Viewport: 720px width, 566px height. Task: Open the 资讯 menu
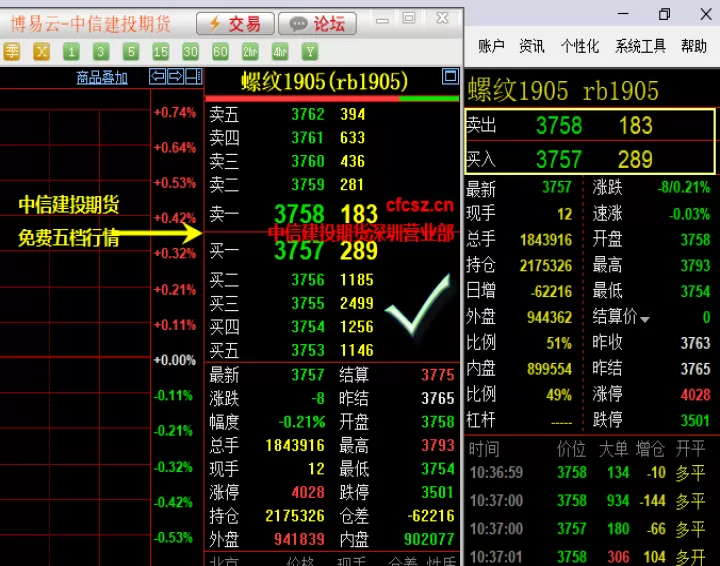pyautogui.click(x=532, y=46)
